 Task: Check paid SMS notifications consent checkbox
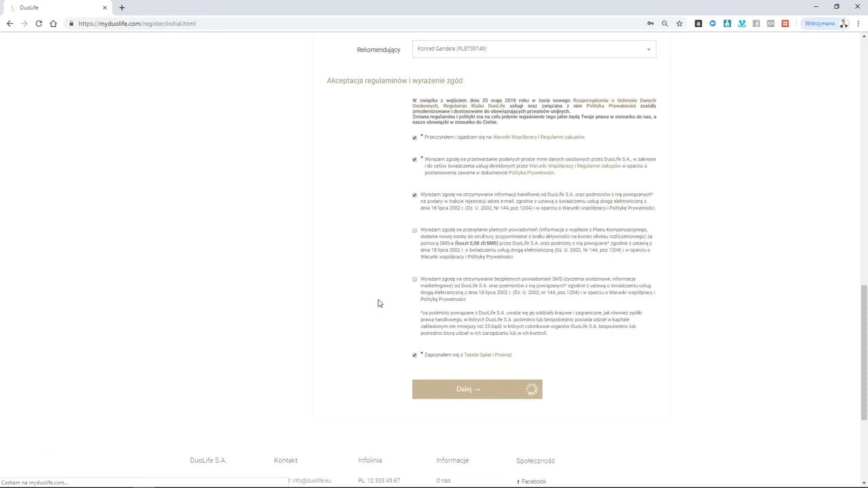[x=414, y=230]
